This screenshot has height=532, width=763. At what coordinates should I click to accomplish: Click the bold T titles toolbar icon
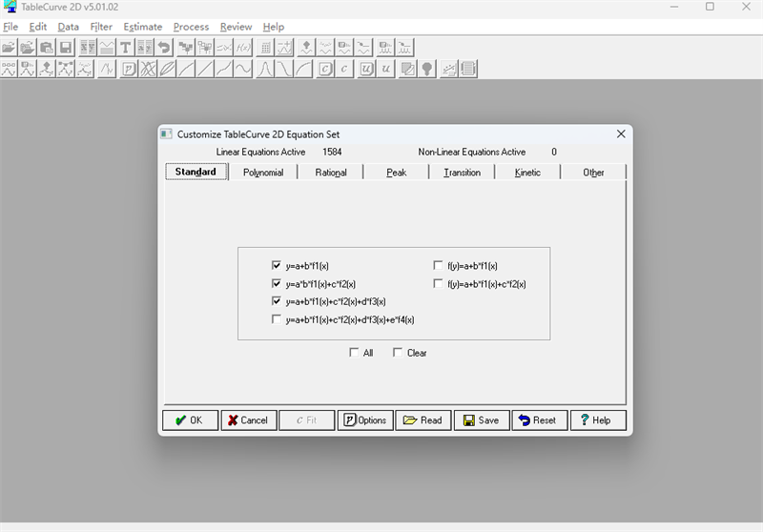click(126, 48)
